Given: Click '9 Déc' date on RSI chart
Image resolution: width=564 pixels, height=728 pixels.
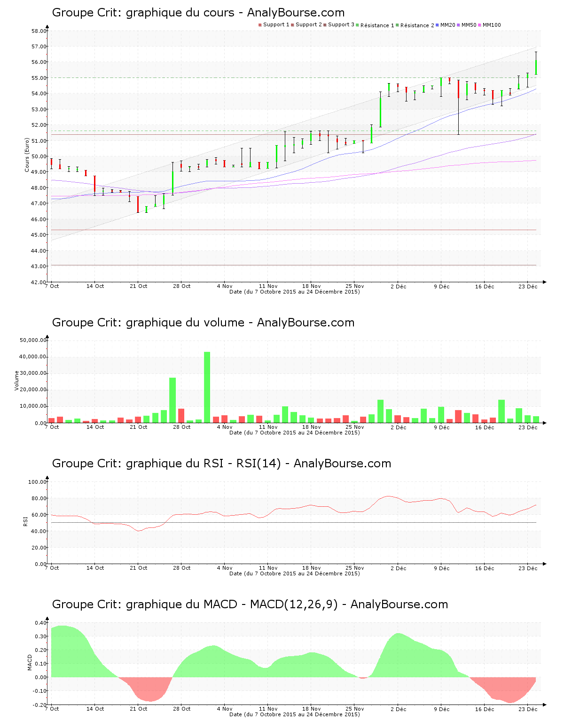Looking at the screenshot, I should click(442, 568).
